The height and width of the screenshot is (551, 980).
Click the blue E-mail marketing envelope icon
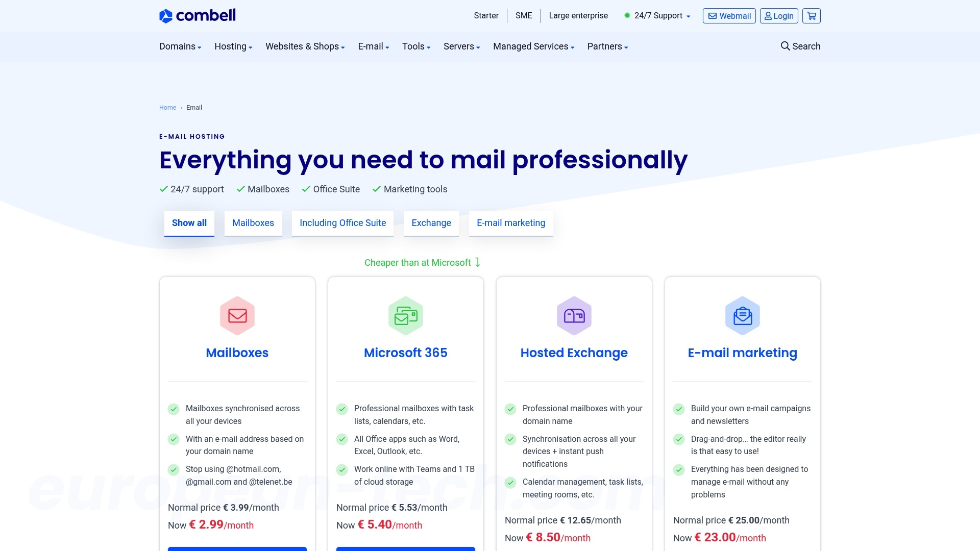coord(743,315)
